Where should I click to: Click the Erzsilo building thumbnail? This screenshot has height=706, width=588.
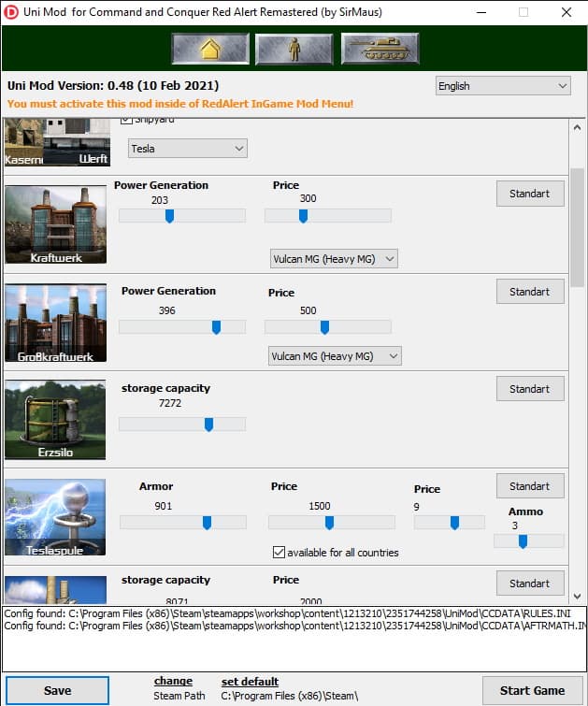(55, 420)
